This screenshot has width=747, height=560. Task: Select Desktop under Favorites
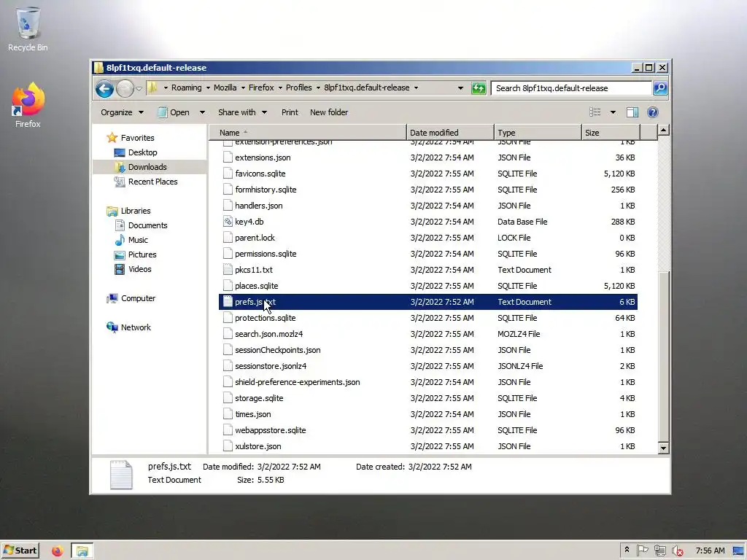[142, 152]
